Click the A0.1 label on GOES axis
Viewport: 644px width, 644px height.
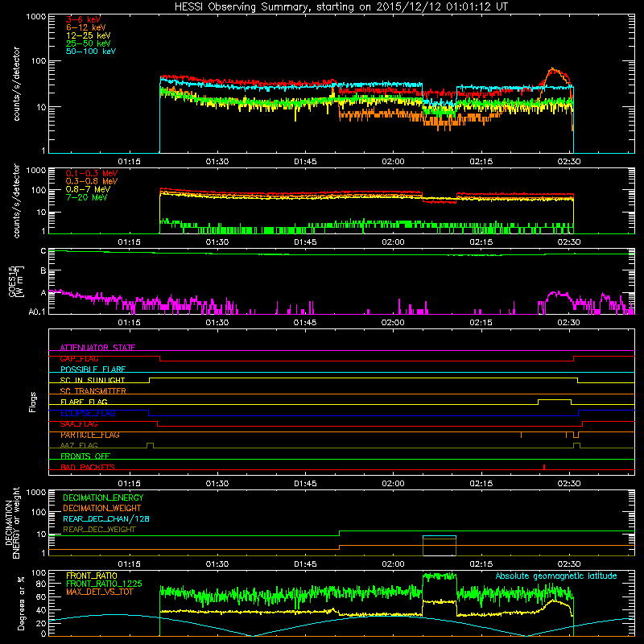[37, 312]
